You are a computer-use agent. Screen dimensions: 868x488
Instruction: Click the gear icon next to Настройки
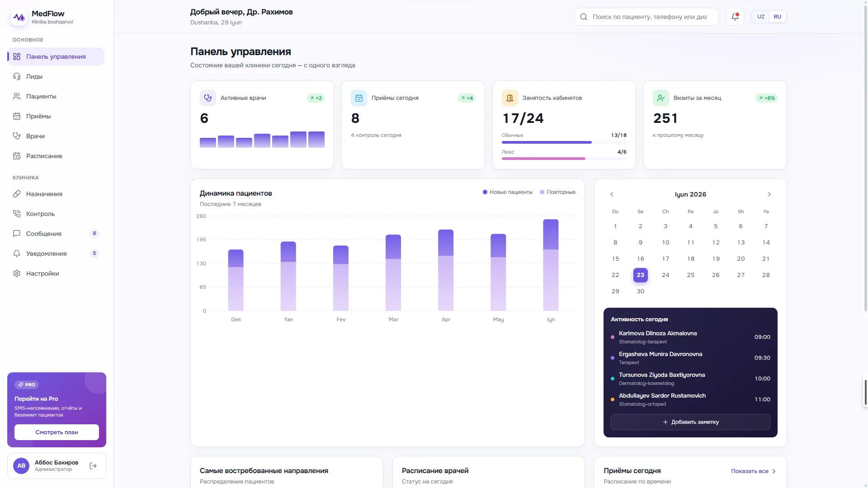pyautogui.click(x=17, y=273)
